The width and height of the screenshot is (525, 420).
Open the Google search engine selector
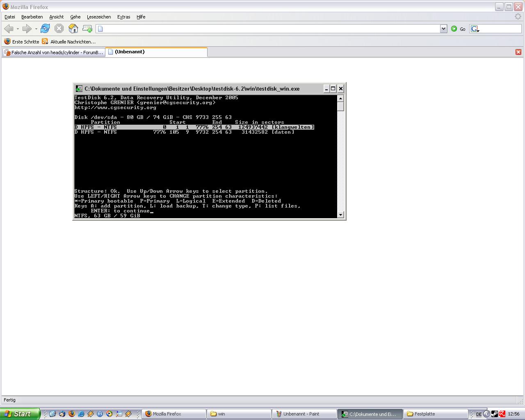[475, 29]
